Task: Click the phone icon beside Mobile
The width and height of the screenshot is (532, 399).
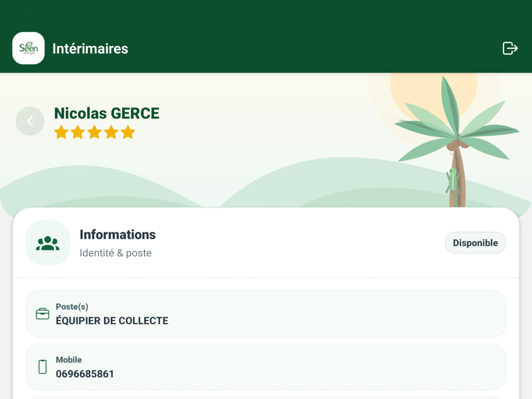Action: (43, 367)
